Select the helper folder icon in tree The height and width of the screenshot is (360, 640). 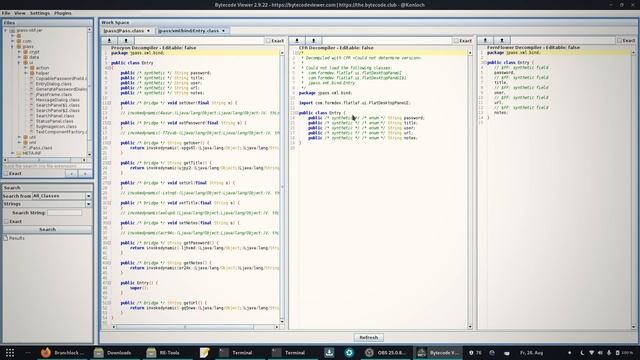tap(32, 73)
